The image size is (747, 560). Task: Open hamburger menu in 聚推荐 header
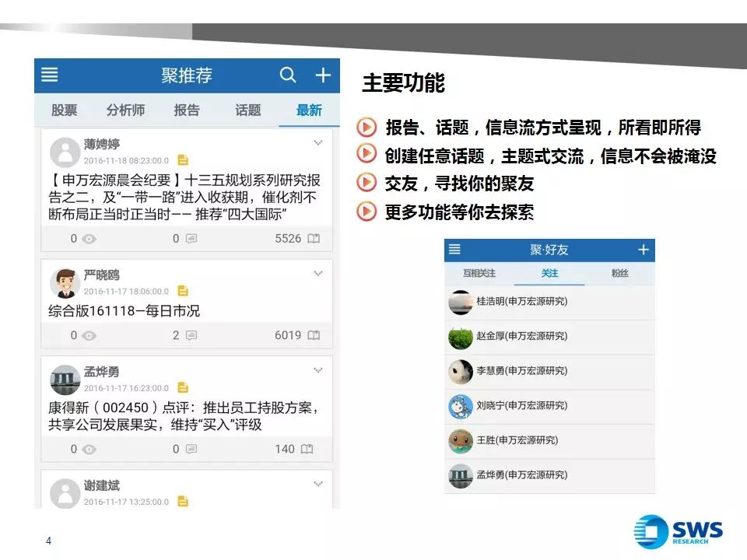pyautogui.click(x=50, y=75)
